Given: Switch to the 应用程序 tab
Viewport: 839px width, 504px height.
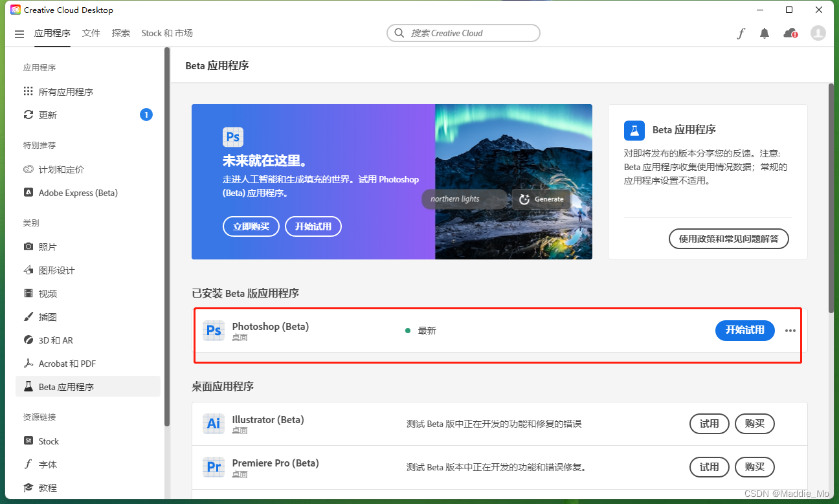Looking at the screenshot, I should click(52, 33).
